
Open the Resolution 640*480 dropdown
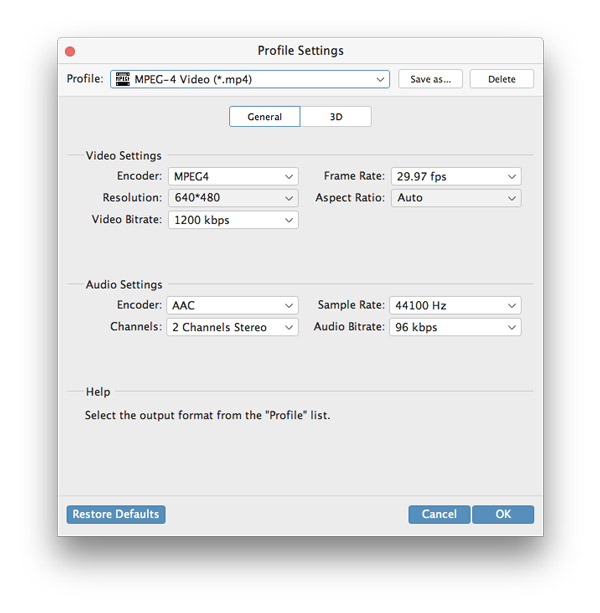point(232,198)
